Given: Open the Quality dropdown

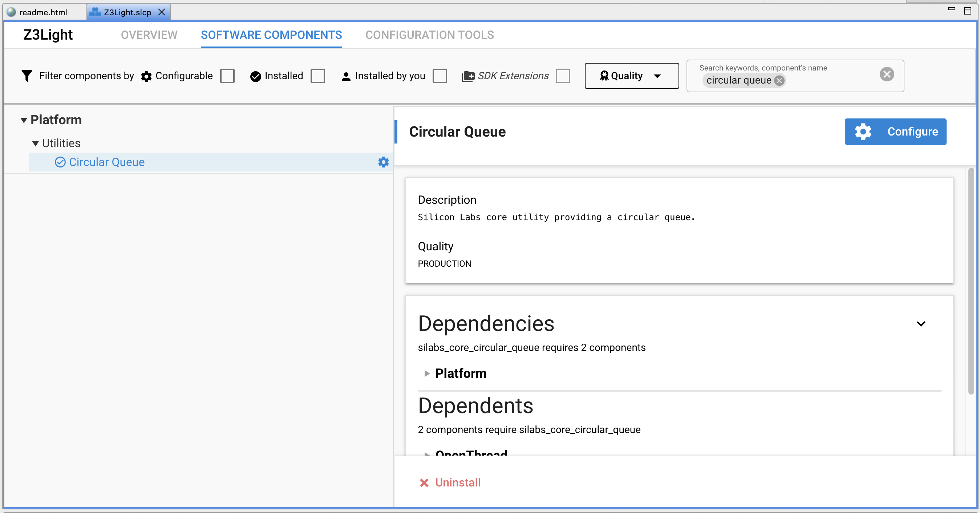Looking at the screenshot, I should (x=631, y=76).
